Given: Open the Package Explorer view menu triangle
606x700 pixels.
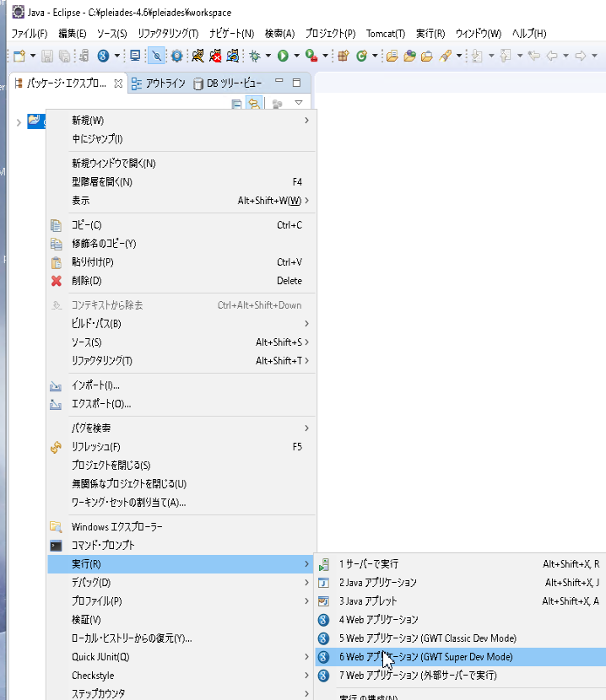Looking at the screenshot, I should [299, 103].
